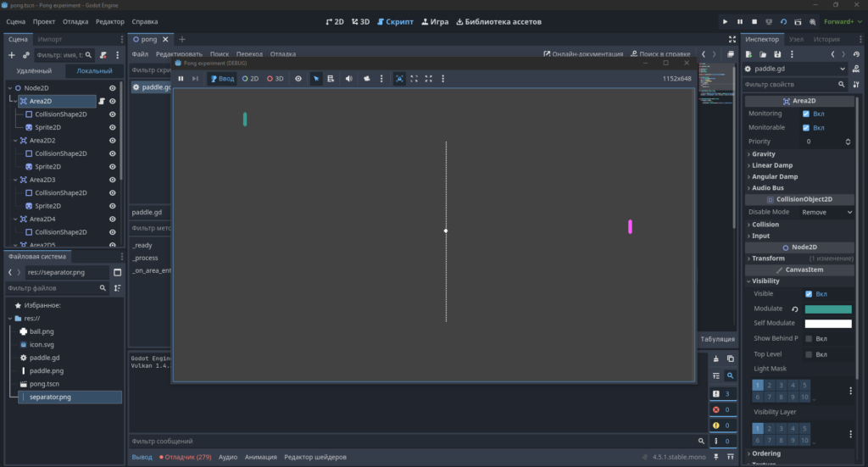Sort files in the file system panel

pos(117,288)
